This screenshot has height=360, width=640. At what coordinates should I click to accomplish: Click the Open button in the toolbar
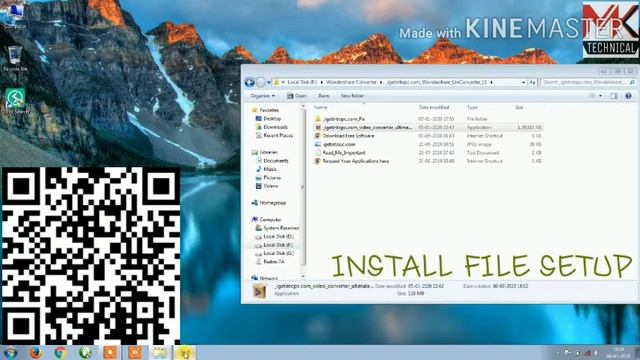[297, 96]
